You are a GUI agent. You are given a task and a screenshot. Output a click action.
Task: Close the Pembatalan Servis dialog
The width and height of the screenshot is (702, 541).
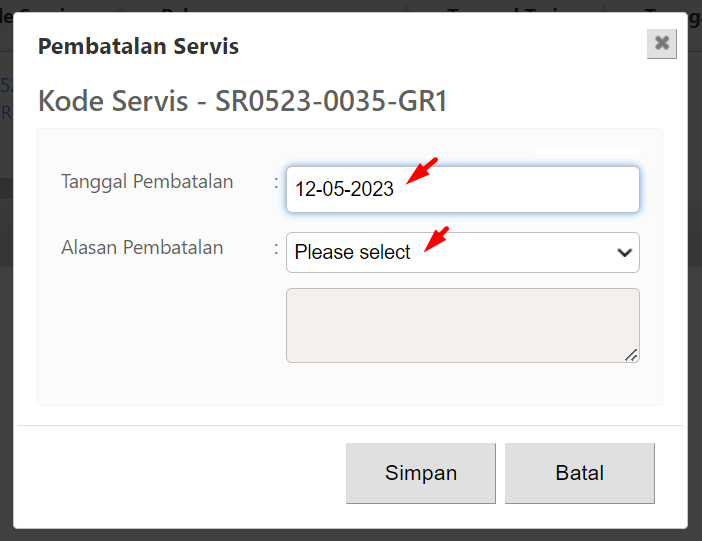click(x=661, y=43)
